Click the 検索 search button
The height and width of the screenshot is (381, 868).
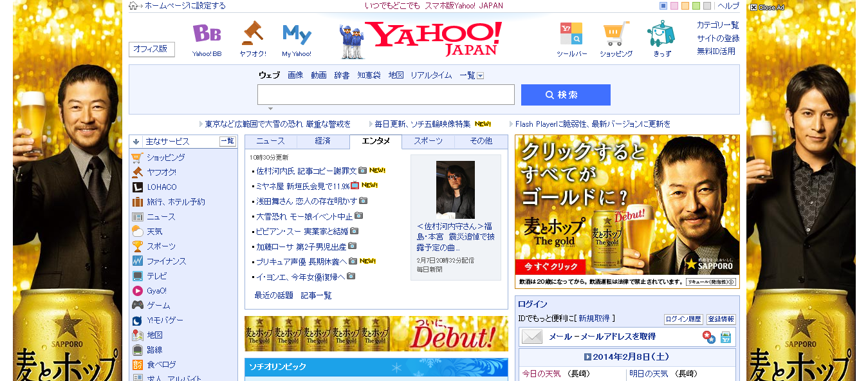pos(566,95)
